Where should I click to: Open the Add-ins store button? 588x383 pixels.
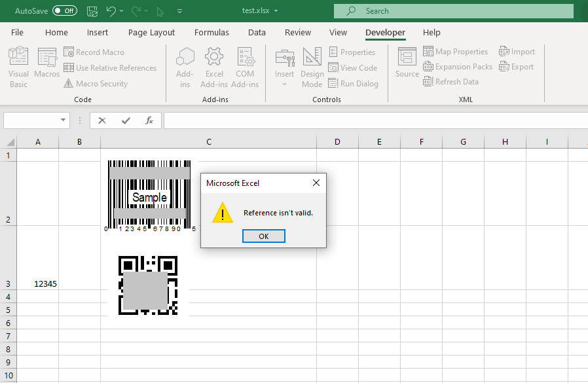click(185, 67)
